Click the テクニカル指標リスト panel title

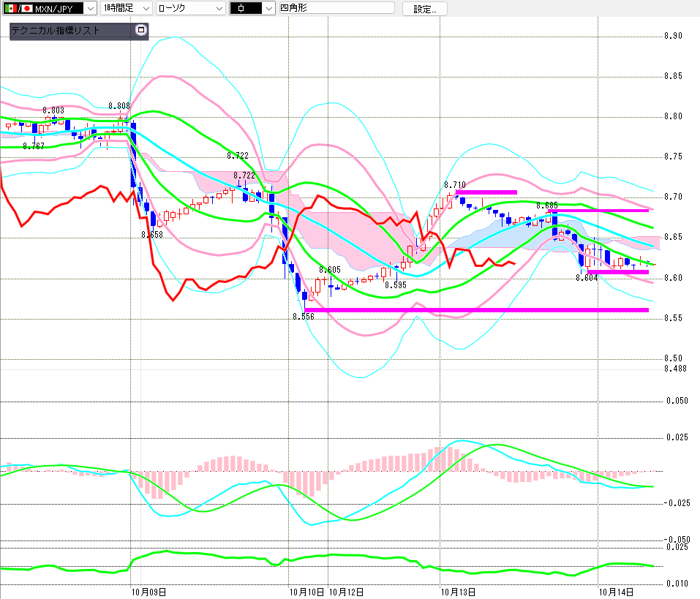pos(56,30)
